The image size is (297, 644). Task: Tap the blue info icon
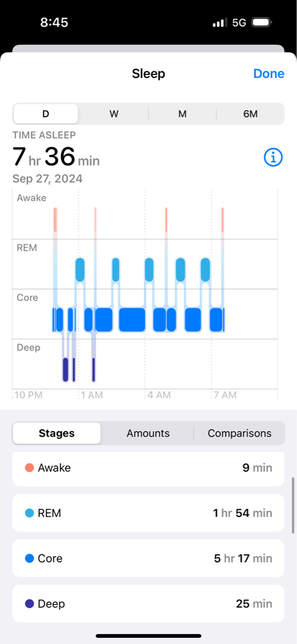(x=273, y=157)
